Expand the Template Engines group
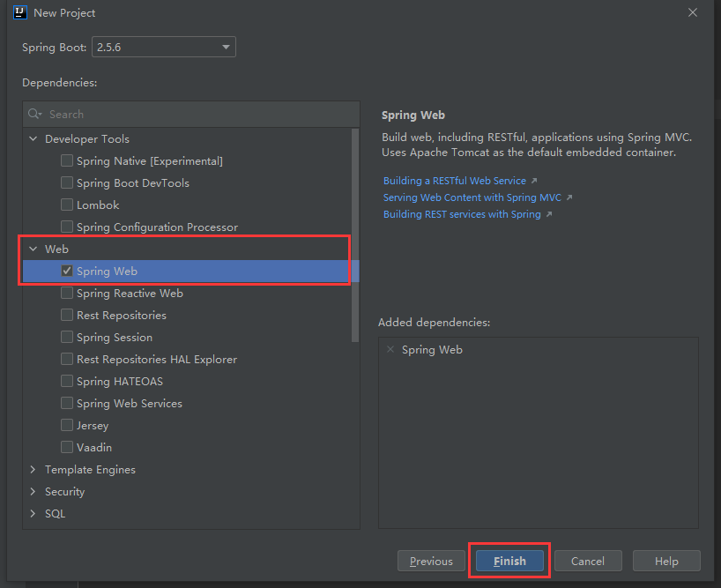 (x=33, y=469)
